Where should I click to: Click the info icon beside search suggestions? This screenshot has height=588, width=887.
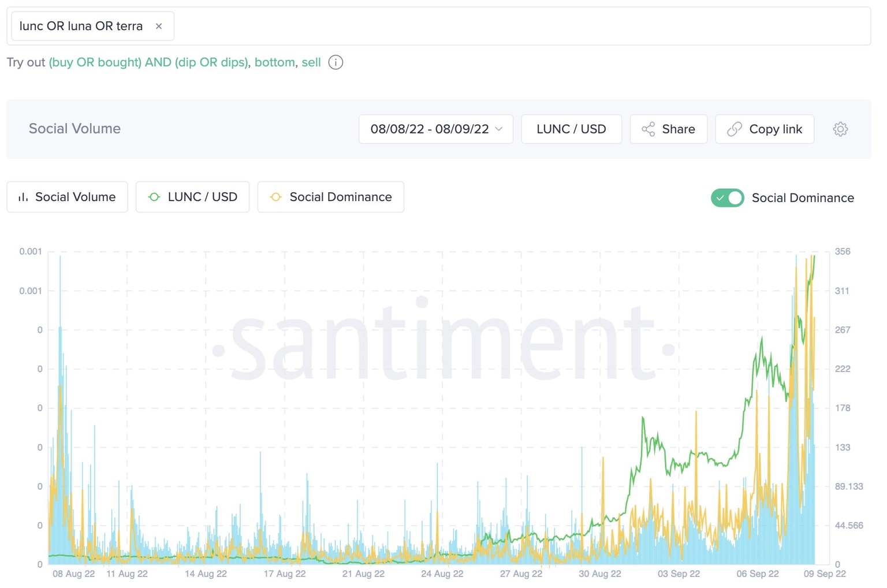[335, 62]
